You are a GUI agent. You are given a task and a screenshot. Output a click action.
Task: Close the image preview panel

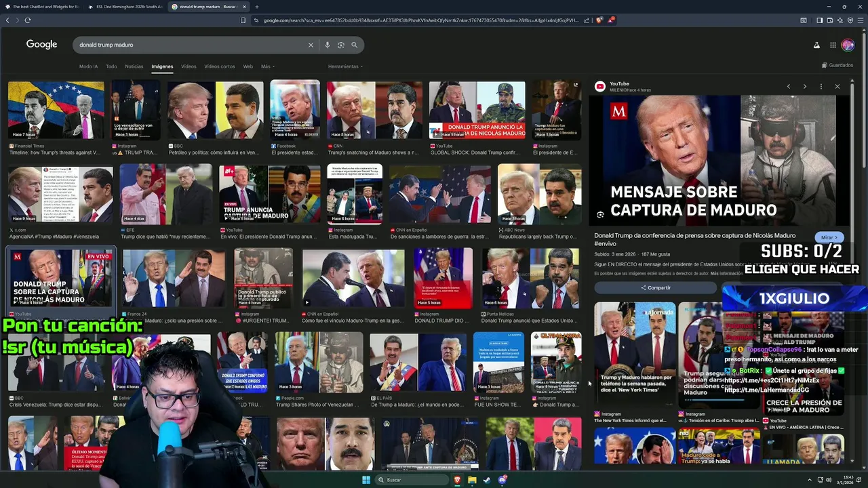(837, 87)
